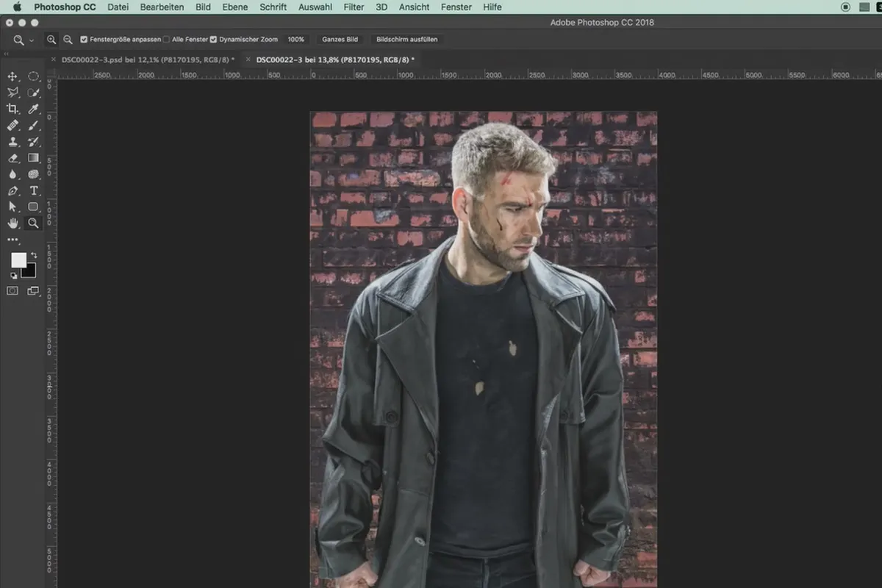
Task: Open the Bearbeiten menu
Action: [162, 7]
